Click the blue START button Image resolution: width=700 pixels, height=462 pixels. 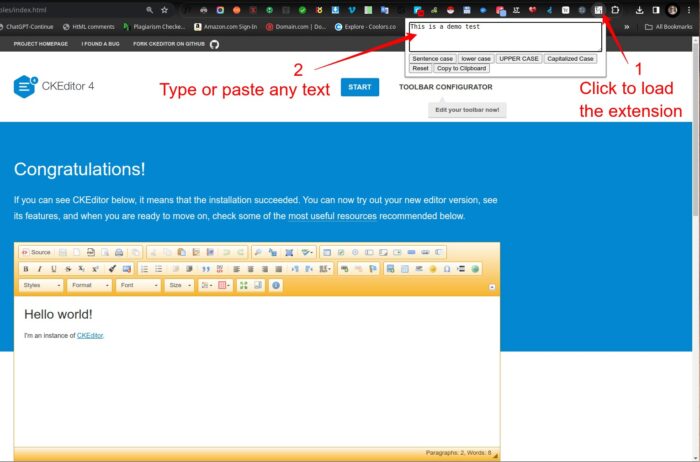pyautogui.click(x=360, y=87)
